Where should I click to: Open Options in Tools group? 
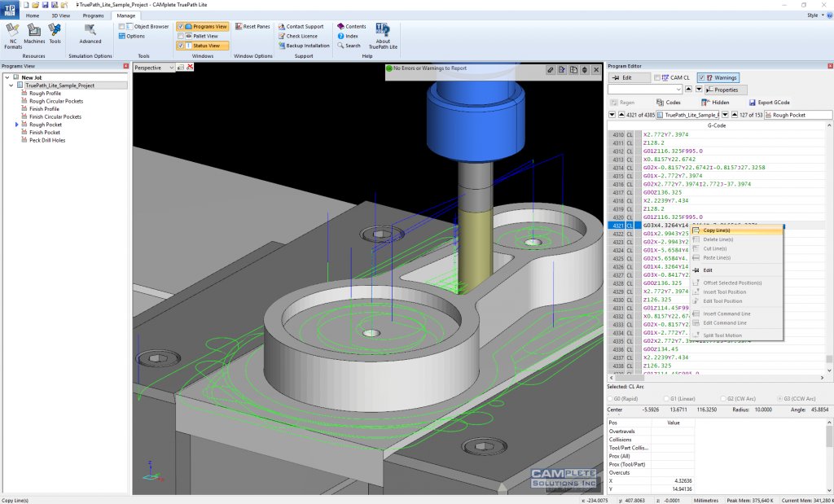coord(132,36)
